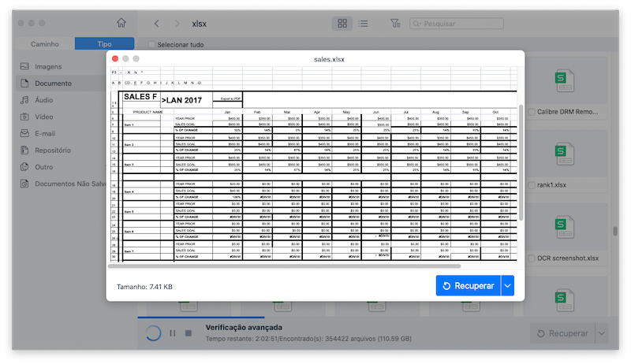Click the vertical scrollbar in preview
Viewport: 631px width, 364px height.
pos(521,163)
